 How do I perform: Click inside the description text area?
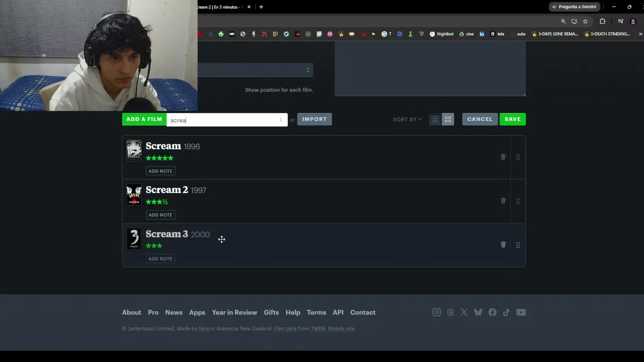coord(430,68)
